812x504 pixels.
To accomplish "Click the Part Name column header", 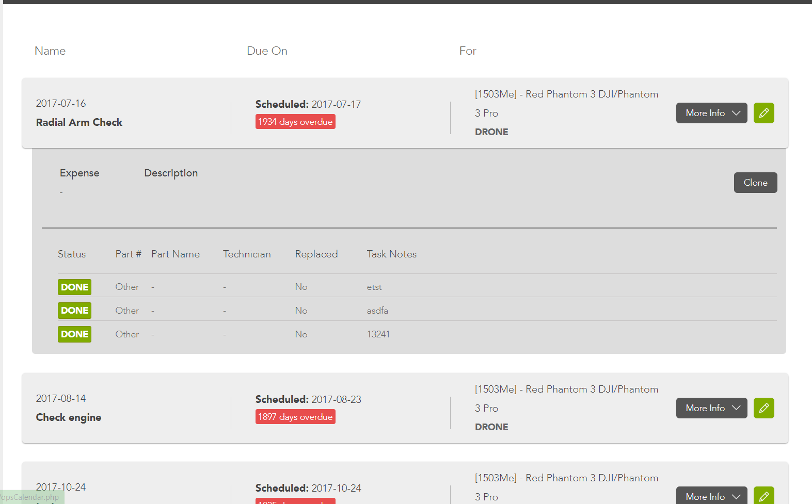I will [x=176, y=254].
